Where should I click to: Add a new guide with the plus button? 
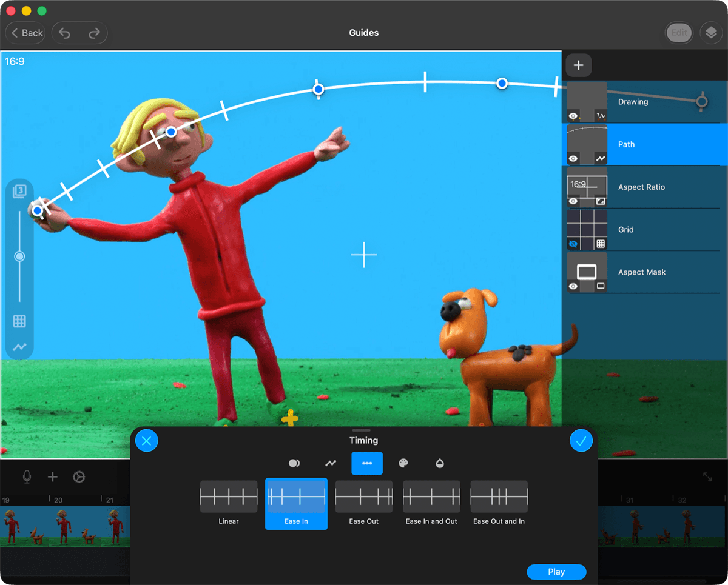(579, 65)
